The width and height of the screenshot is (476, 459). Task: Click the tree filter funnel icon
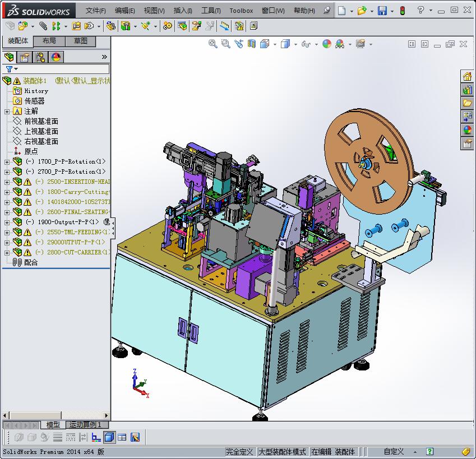click(10, 69)
